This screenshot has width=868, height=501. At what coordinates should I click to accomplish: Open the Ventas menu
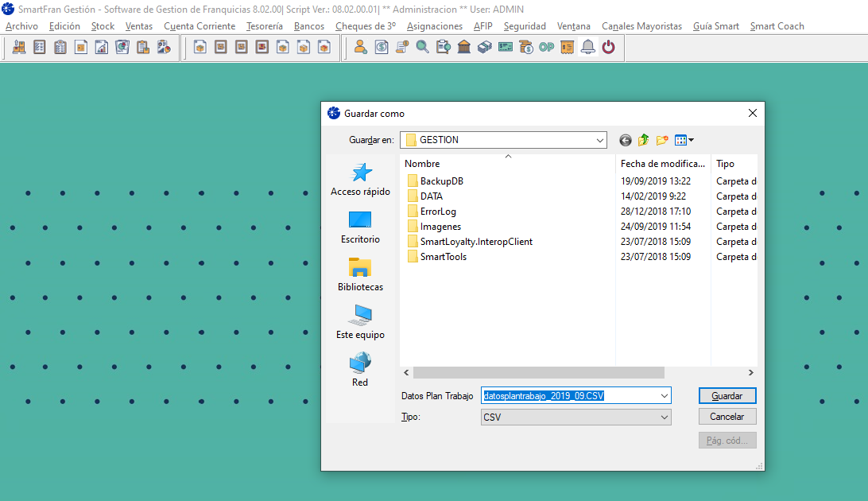point(139,26)
